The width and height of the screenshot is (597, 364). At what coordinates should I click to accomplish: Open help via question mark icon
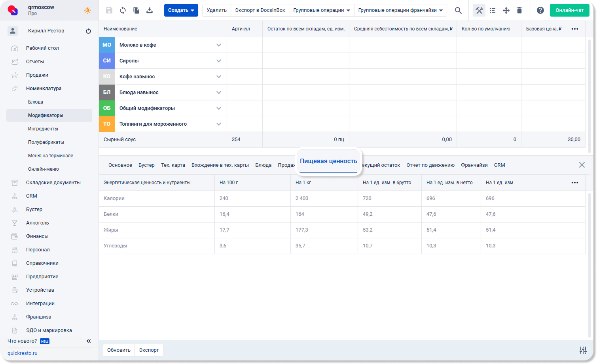[540, 10]
